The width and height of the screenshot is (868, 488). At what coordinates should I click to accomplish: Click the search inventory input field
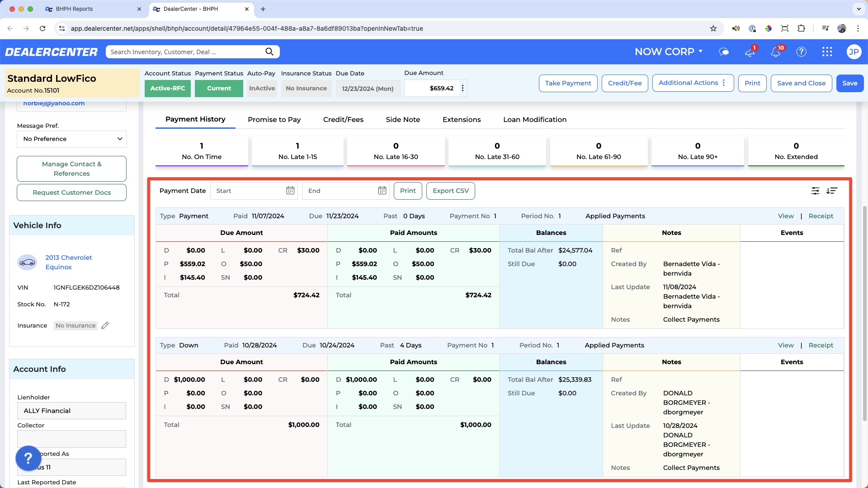(x=185, y=52)
